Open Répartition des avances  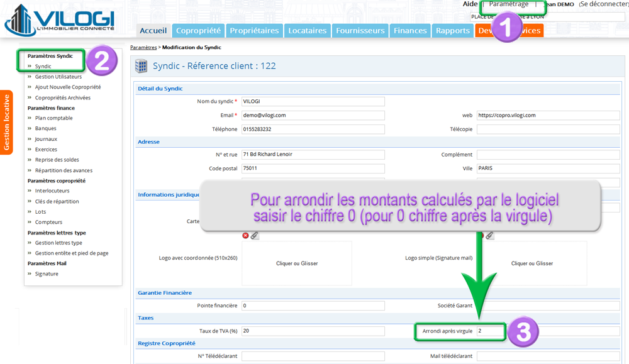coord(64,170)
